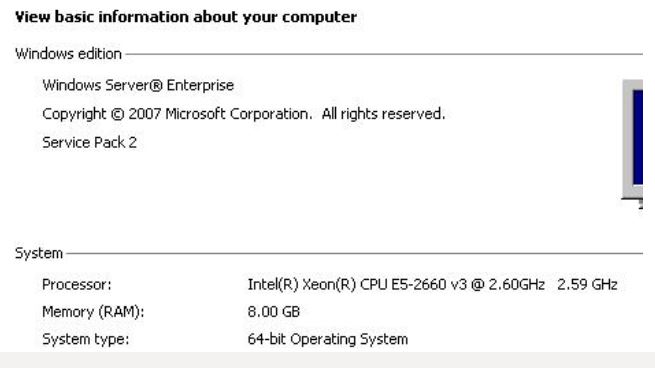Click the 'Copyright © 2007' text
The image size is (655, 368).
102,114
